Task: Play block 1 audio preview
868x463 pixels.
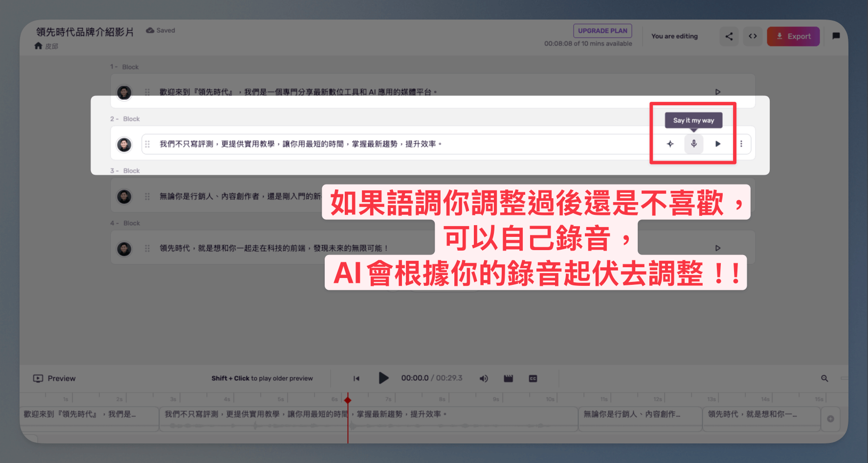Action: [717, 92]
